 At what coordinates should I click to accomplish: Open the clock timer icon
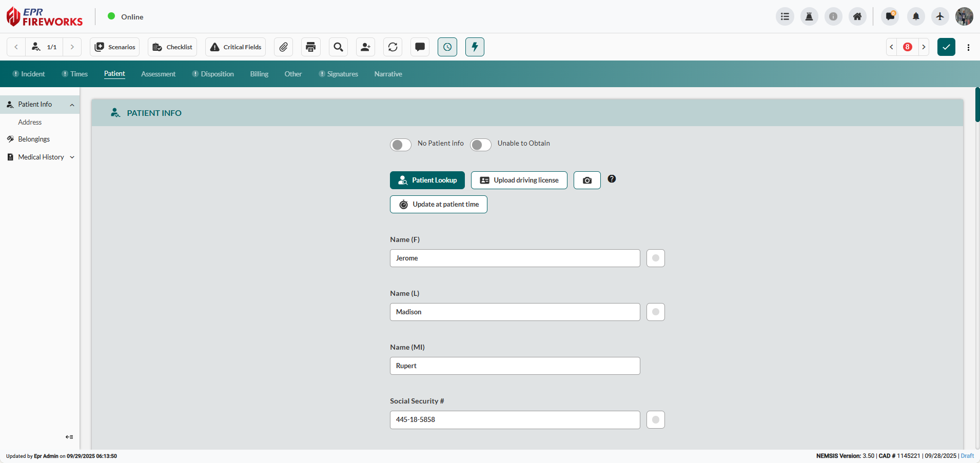[x=447, y=47]
